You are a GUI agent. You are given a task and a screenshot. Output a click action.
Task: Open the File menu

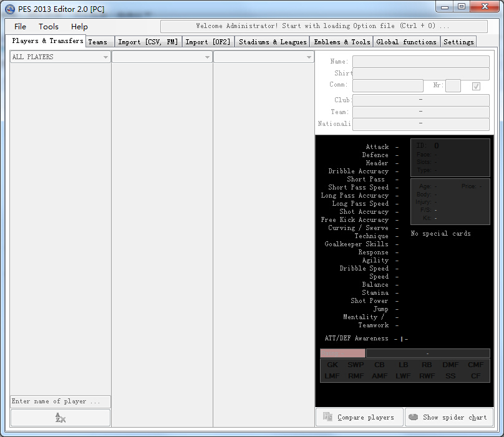coord(19,26)
